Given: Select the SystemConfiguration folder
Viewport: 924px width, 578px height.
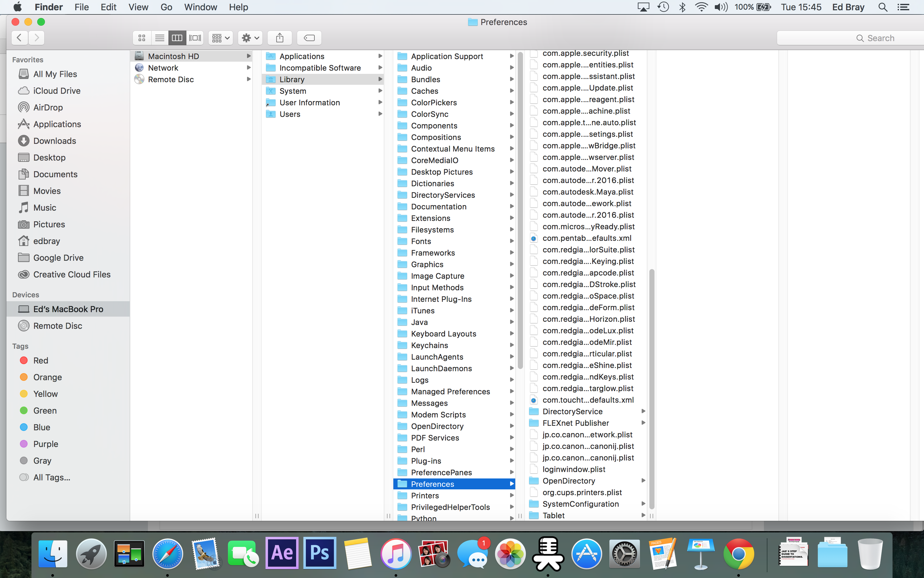Looking at the screenshot, I should pyautogui.click(x=586, y=504).
